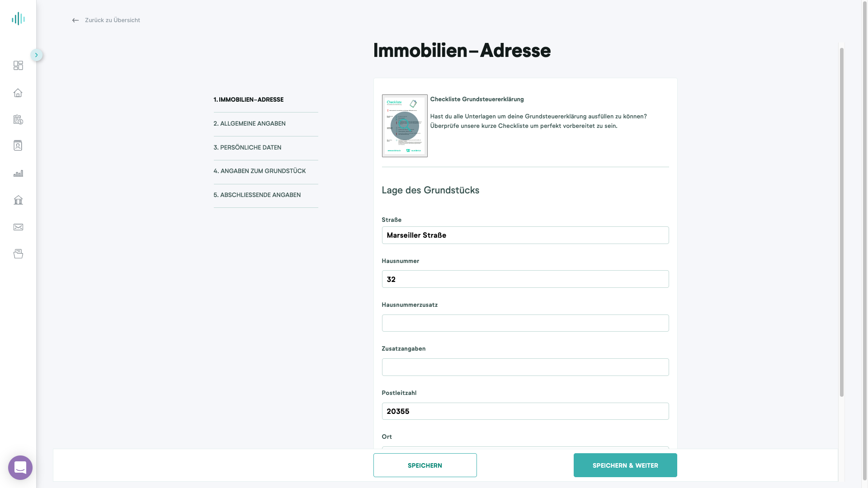Go to step 2 Allgemeine Angaben
Screen dimensions: 868x488
pos(250,123)
